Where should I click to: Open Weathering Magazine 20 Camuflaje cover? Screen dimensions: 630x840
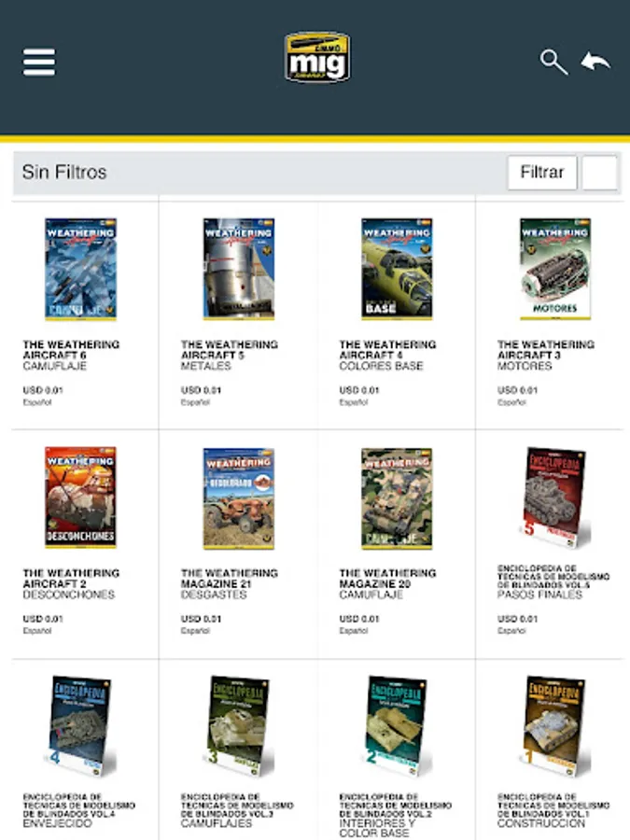[x=397, y=498]
